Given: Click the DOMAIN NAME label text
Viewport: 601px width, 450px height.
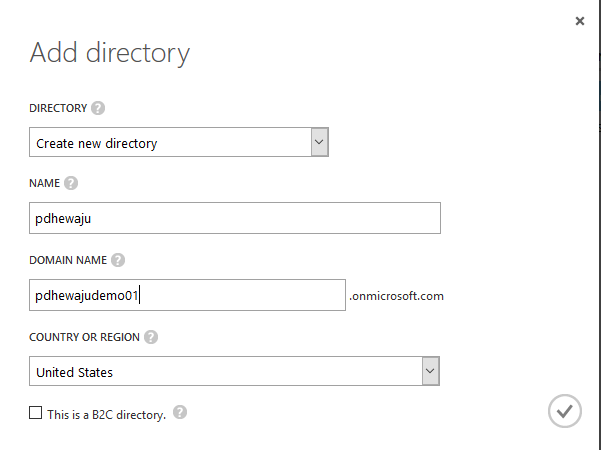Looking at the screenshot, I should [68, 260].
